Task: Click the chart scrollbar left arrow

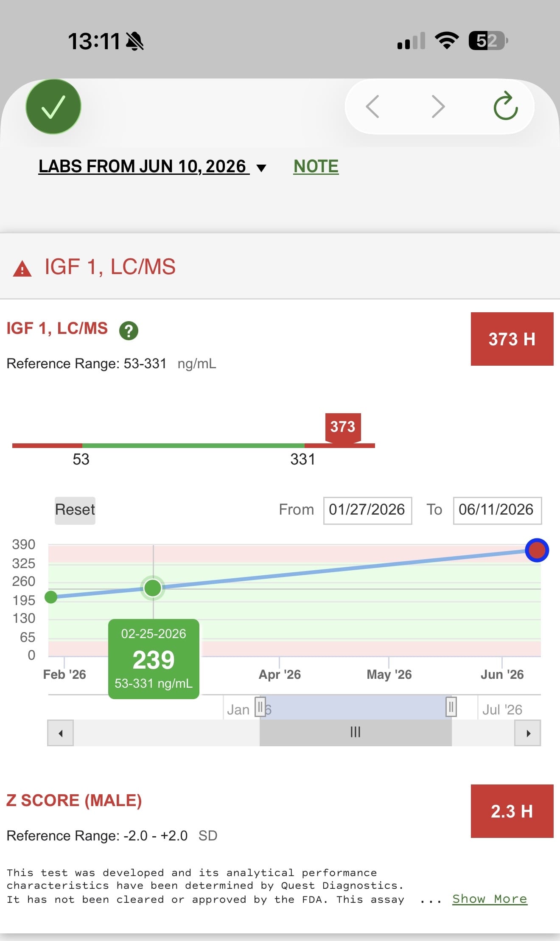Action: [x=61, y=733]
